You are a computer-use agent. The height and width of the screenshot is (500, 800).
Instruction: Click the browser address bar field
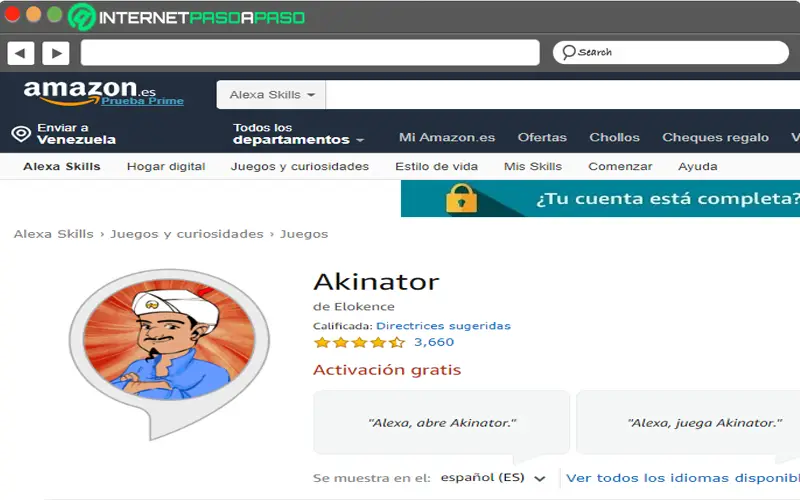(310, 53)
